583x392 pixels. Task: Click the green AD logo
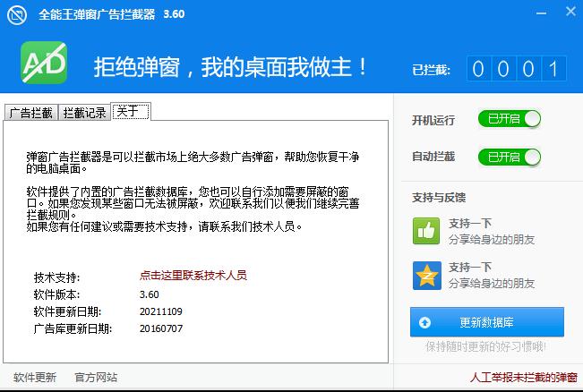[43, 64]
